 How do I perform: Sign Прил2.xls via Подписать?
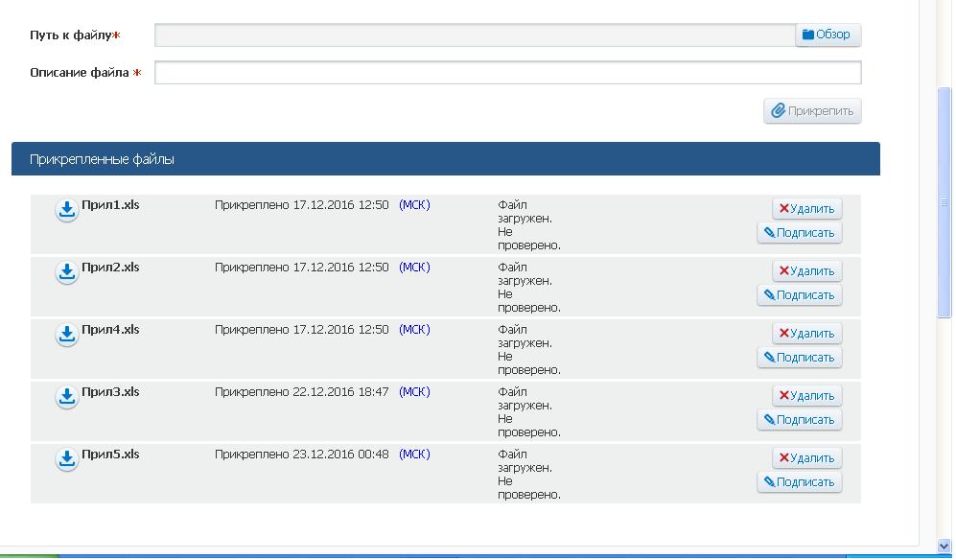click(799, 295)
